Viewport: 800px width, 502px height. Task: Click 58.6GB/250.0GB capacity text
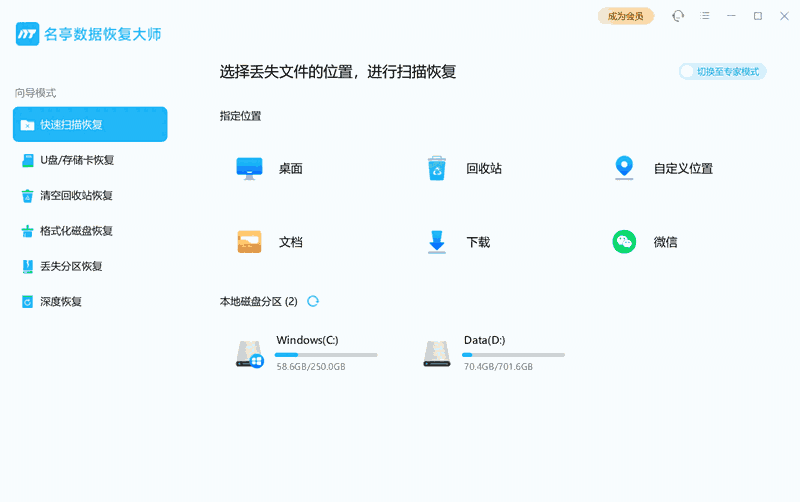pos(311,366)
